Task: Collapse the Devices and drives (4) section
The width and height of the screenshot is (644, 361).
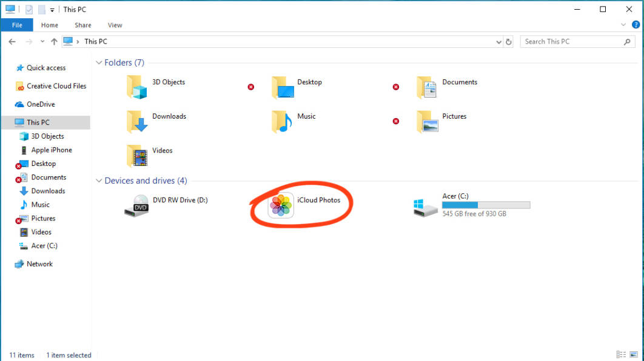Action: (x=98, y=180)
